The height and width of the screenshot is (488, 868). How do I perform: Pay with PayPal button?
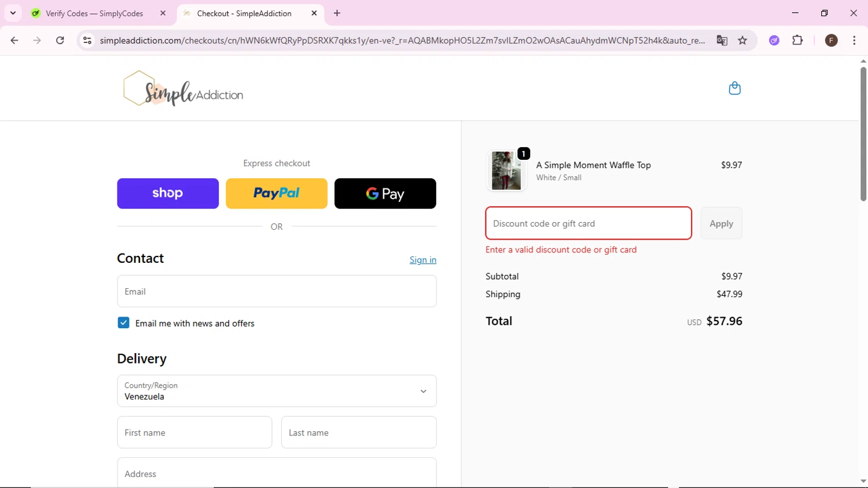pos(277,193)
